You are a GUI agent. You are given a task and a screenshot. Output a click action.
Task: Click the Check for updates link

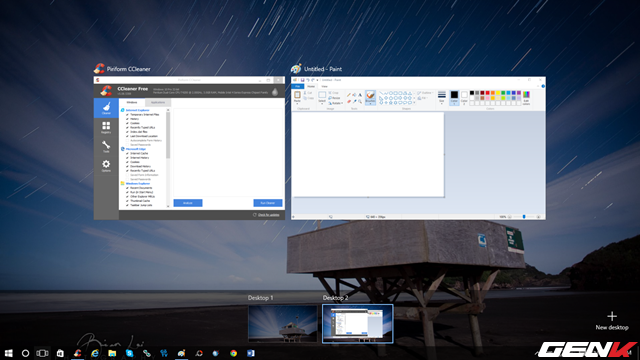269,215
